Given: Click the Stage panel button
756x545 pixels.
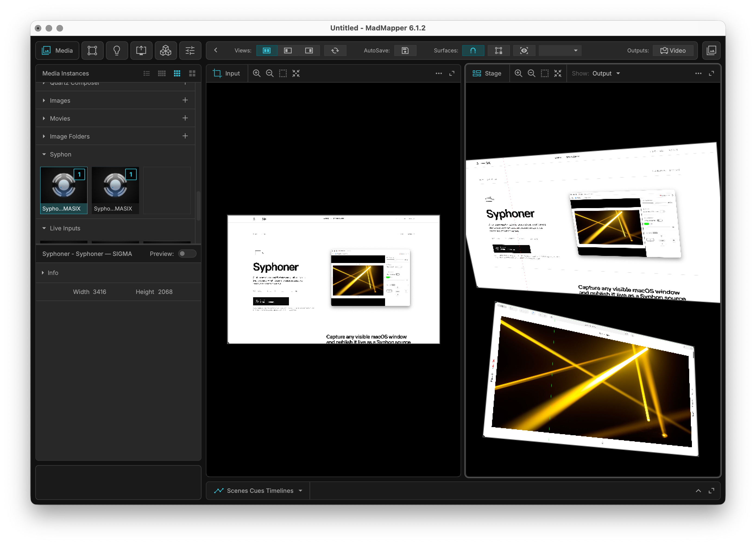Looking at the screenshot, I should (487, 73).
